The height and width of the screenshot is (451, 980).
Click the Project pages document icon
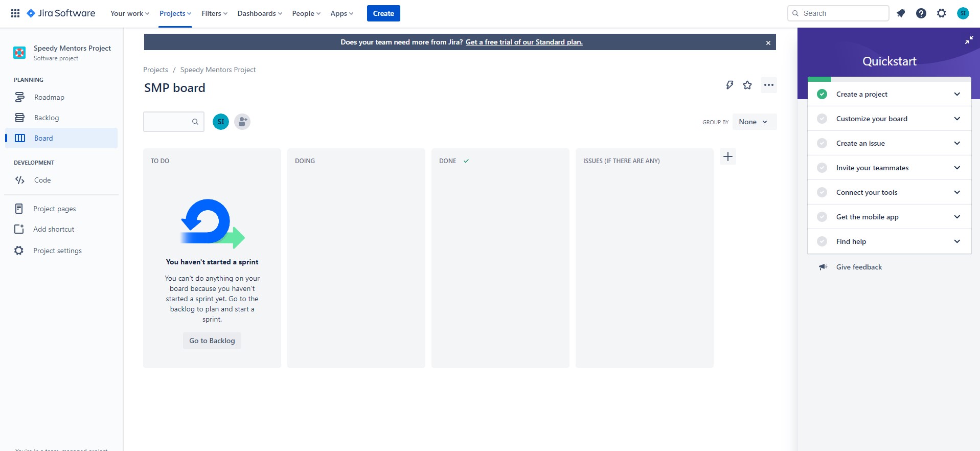pos(19,209)
